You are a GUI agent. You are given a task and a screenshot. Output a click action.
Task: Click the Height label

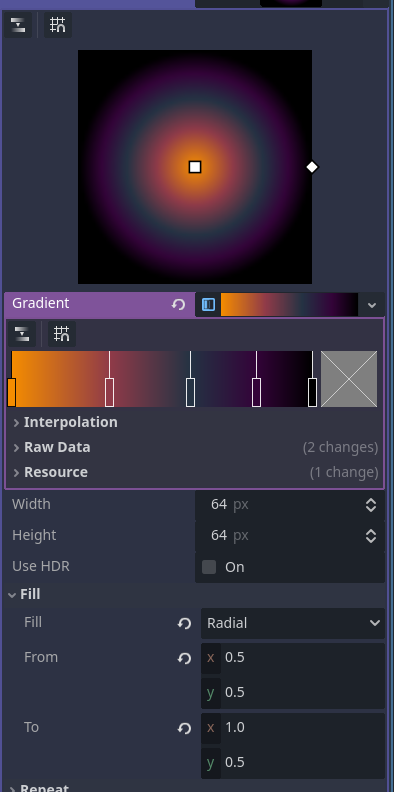(34, 535)
